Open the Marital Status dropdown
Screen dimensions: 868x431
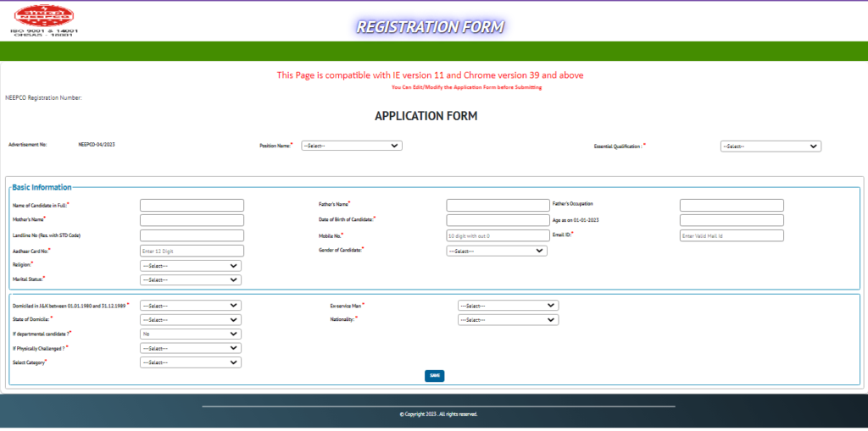191,279
